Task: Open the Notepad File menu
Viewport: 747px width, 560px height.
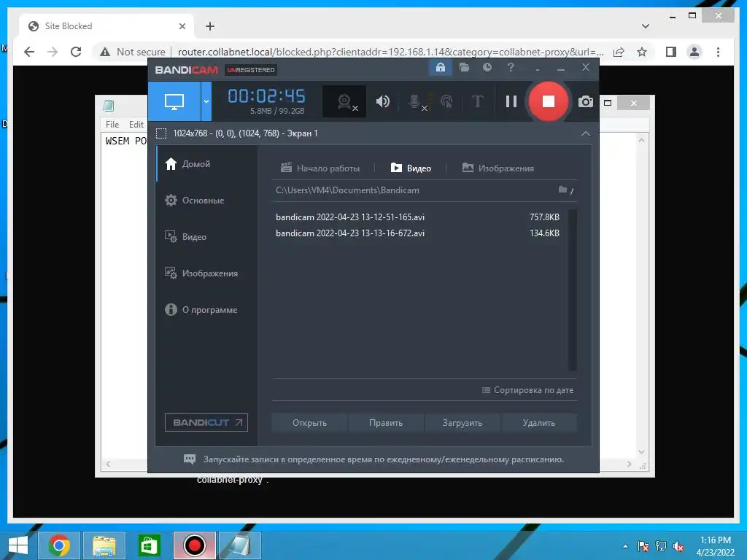Action: 112,125
